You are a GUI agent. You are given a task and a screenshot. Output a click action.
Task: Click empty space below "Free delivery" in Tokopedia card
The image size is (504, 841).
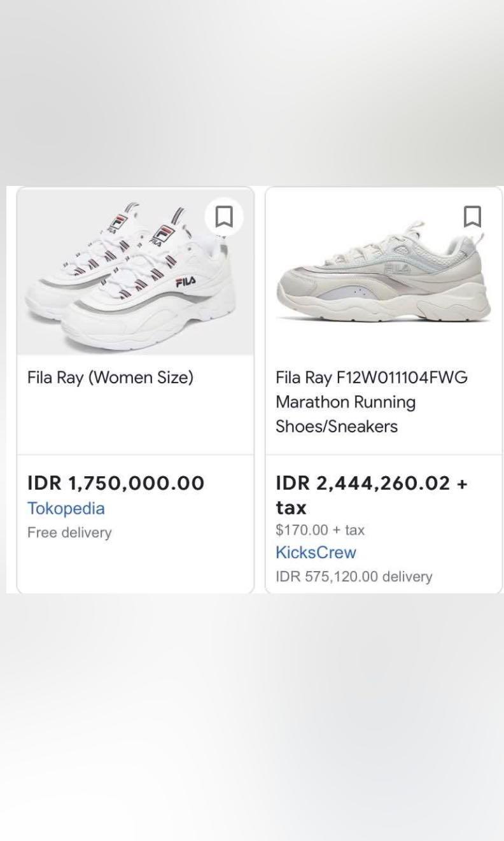click(135, 567)
